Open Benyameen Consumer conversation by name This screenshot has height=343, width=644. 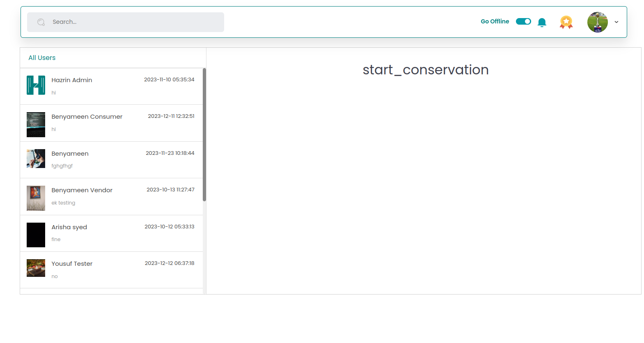pyautogui.click(x=87, y=117)
